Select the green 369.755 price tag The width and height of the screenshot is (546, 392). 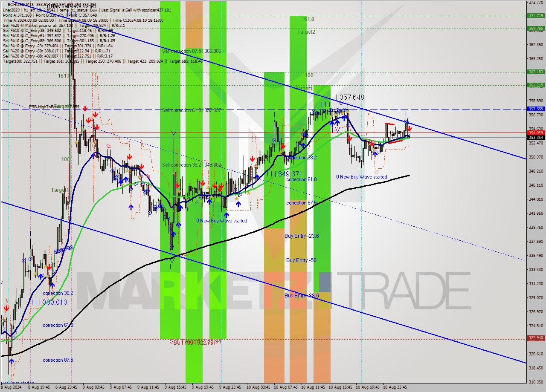[536, 29]
